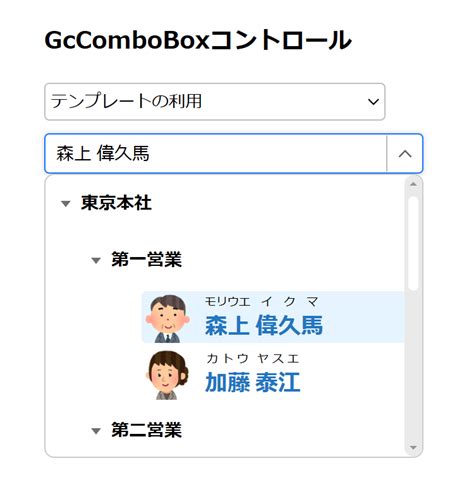
Task: Collapse the 第二営業 group triangle
Action: click(96, 431)
